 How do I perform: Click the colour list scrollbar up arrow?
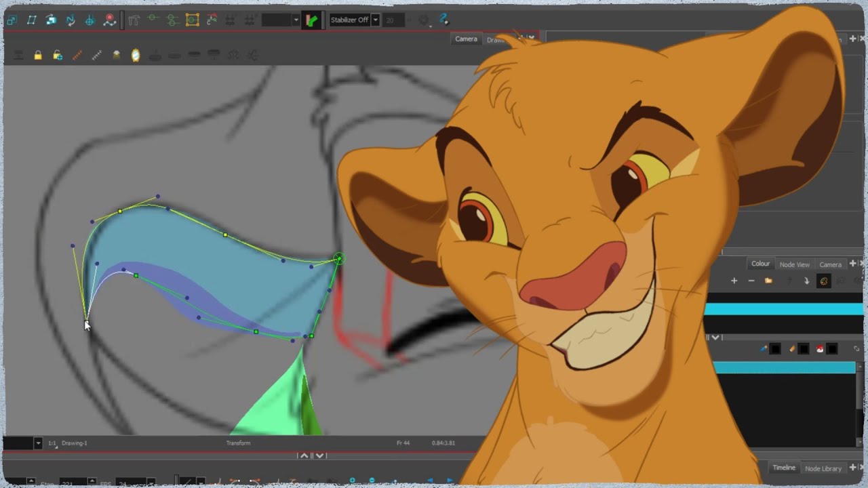pos(861,367)
